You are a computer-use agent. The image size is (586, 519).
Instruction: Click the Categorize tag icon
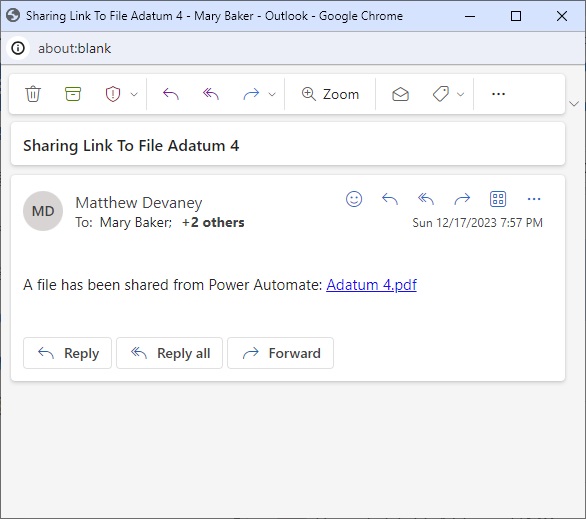tap(441, 94)
